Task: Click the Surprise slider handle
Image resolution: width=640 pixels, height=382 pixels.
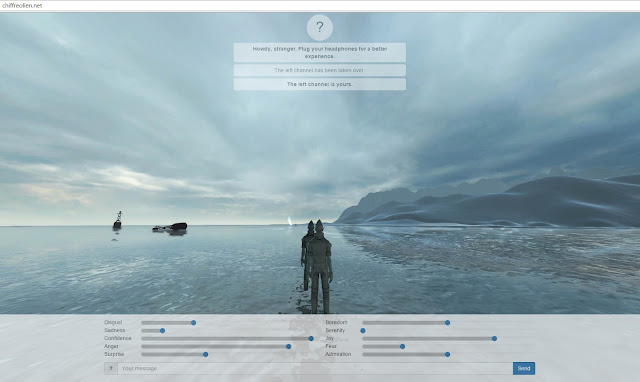Action: pyautogui.click(x=206, y=354)
